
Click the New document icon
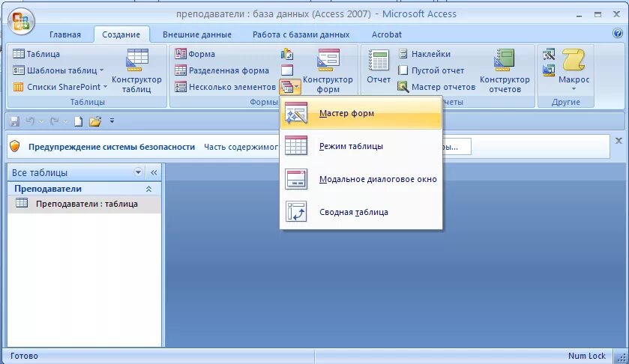[79, 121]
